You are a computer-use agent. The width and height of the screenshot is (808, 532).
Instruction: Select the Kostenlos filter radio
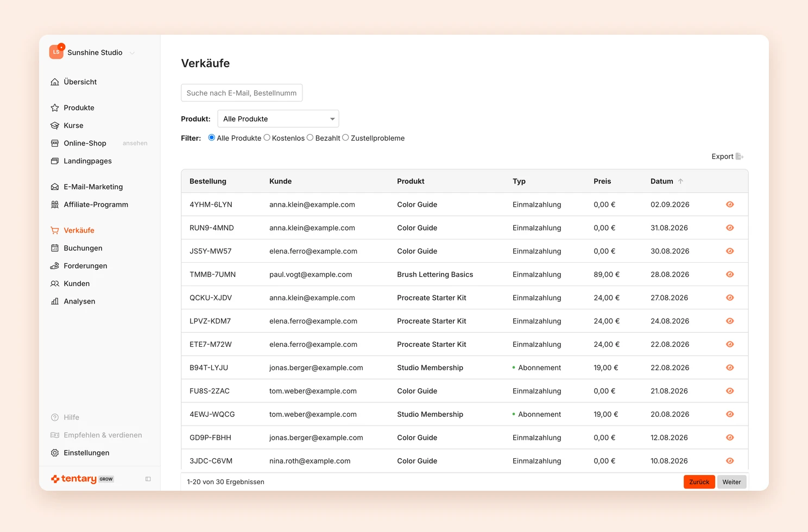[x=267, y=138]
